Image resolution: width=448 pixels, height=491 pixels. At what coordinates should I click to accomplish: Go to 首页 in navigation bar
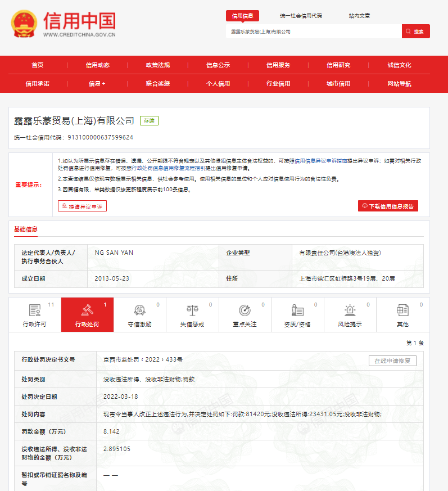coord(38,65)
